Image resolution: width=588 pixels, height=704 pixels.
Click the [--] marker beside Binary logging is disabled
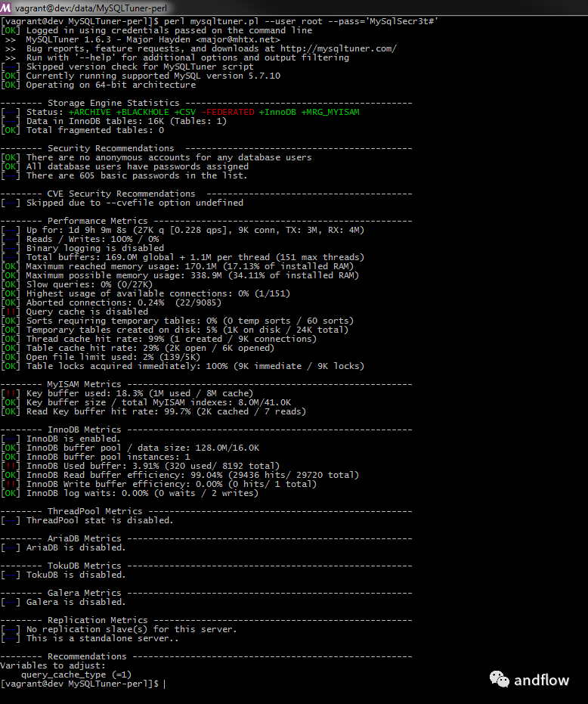click(x=11, y=248)
